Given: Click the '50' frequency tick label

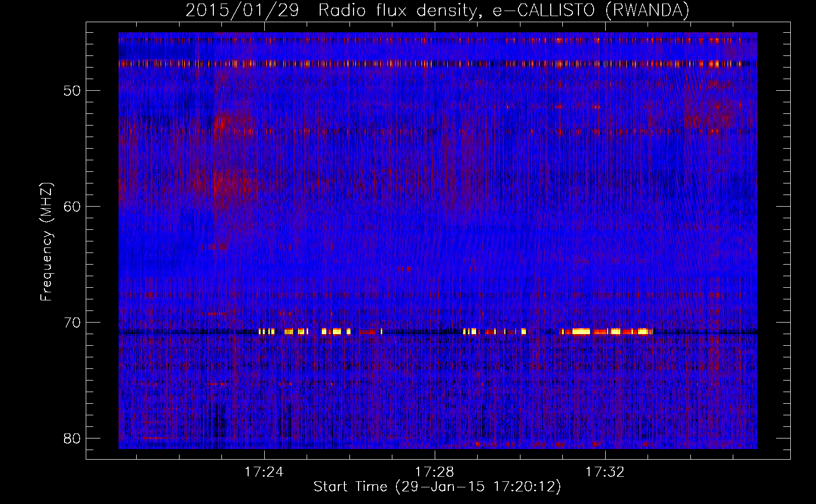Looking at the screenshot, I should click(x=72, y=91).
